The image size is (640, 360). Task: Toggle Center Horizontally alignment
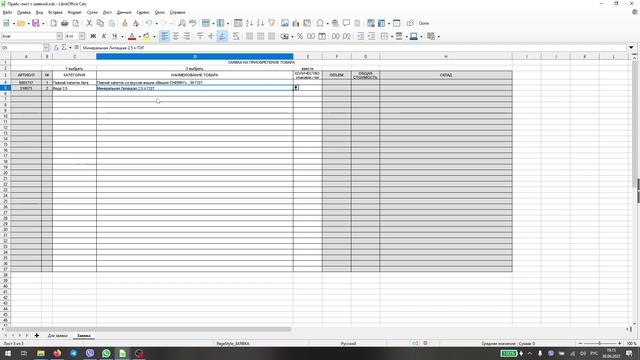[176, 36]
